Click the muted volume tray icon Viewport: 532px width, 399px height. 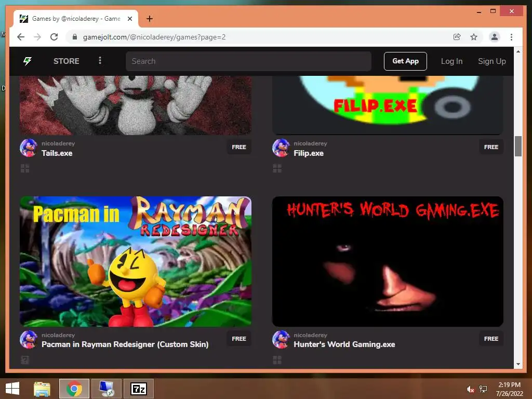[x=470, y=389]
